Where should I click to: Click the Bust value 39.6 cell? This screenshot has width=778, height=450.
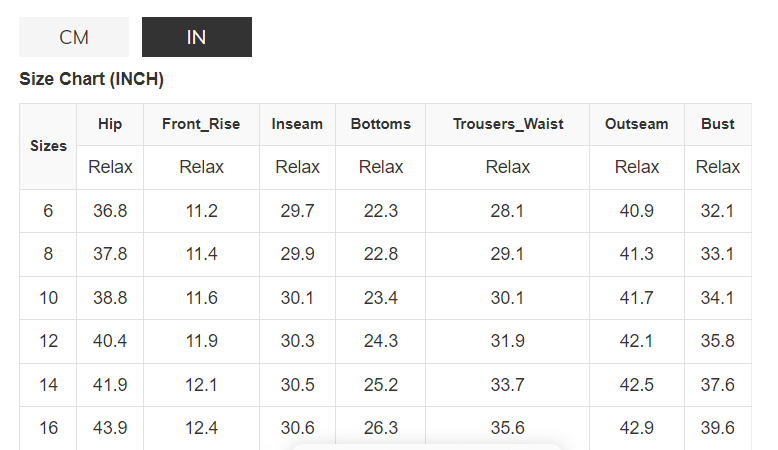(x=717, y=428)
